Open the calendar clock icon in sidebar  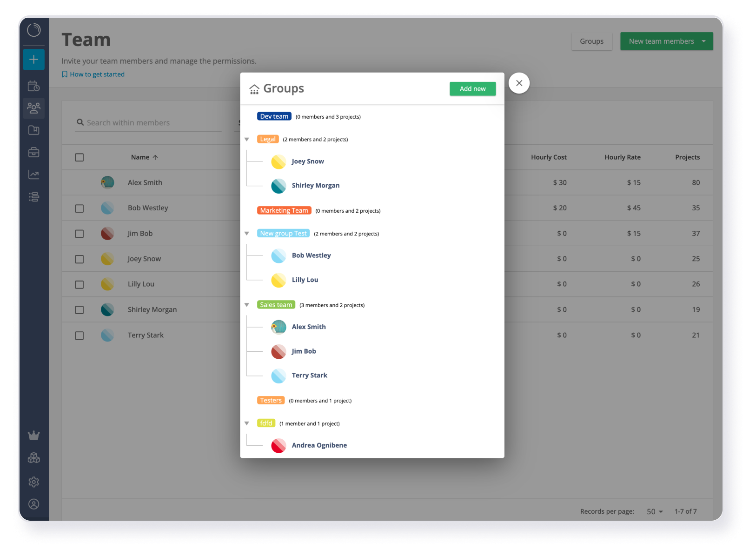point(33,86)
